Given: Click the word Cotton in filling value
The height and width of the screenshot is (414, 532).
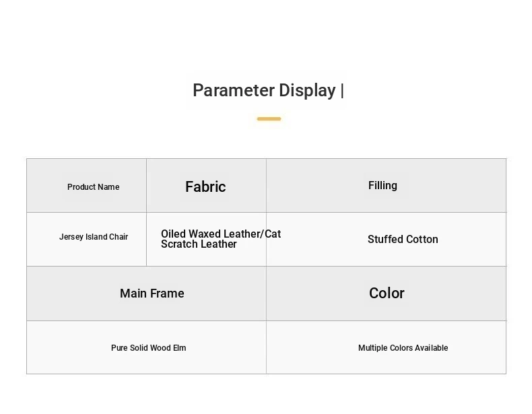Looking at the screenshot, I should point(422,240).
